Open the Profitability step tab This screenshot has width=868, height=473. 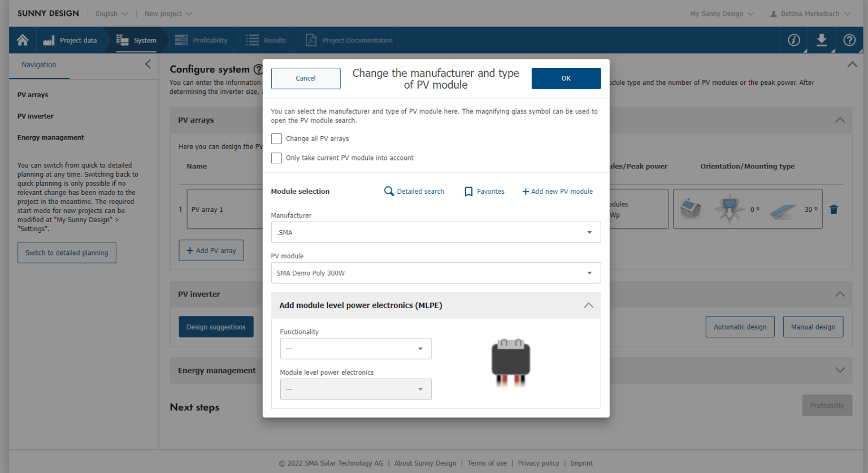pos(202,41)
